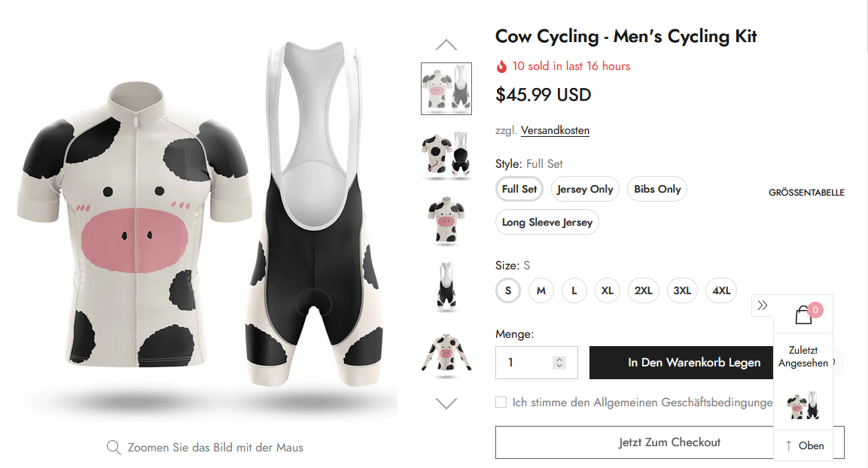Click the magnifier zoom icon below image
Viewport: 868px width, 468px height.
click(x=114, y=448)
